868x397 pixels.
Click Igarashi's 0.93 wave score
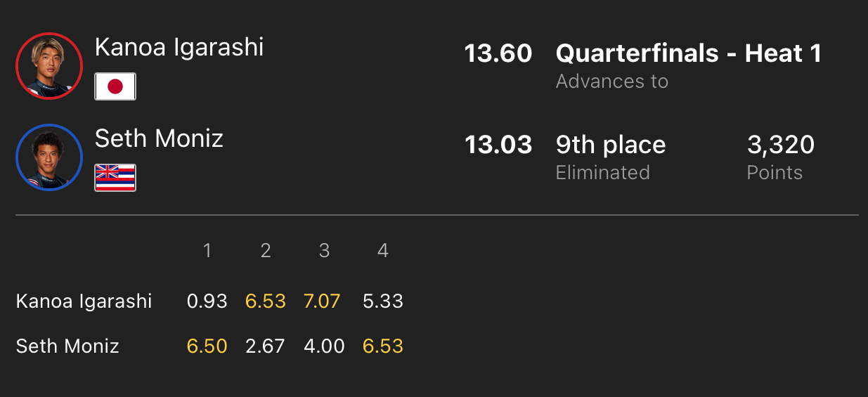point(207,301)
